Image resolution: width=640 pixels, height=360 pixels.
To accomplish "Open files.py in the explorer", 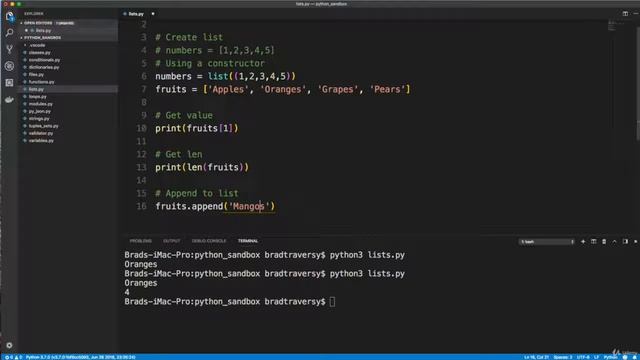I will (36, 74).
